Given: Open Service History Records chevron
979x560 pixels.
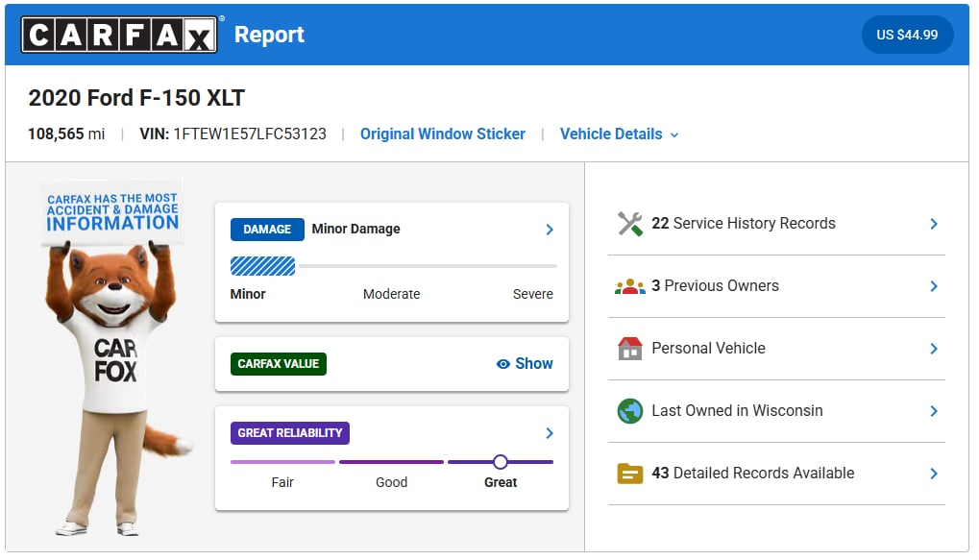Looking at the screenshot, I should click(934, 224).
